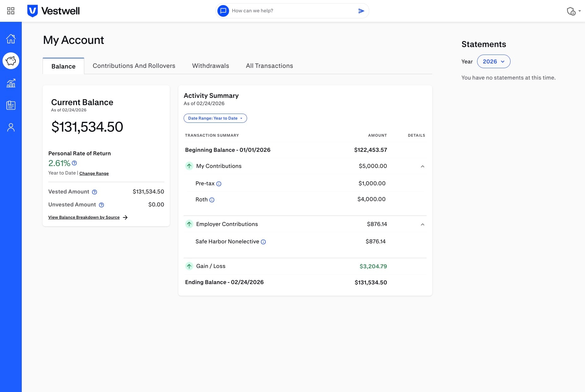Collapse the My Contributions details
The height and width of the screenshot is (392, 585).
[423, 166]
